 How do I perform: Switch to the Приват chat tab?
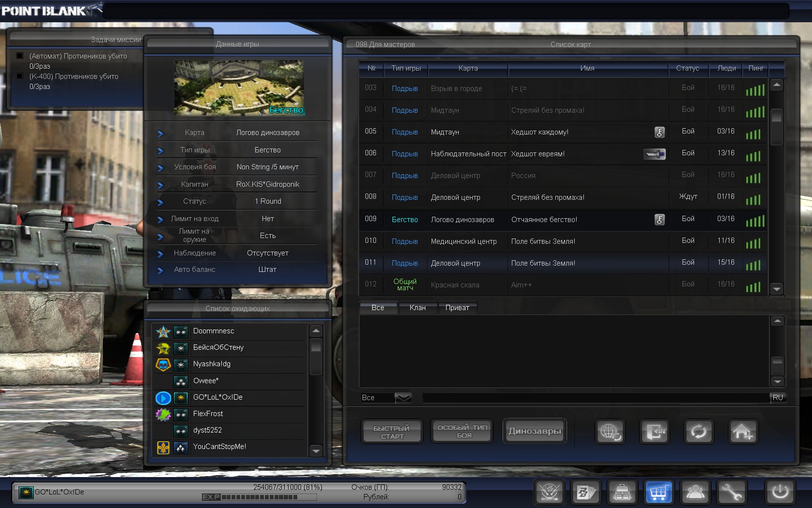(x=457, y=308)
